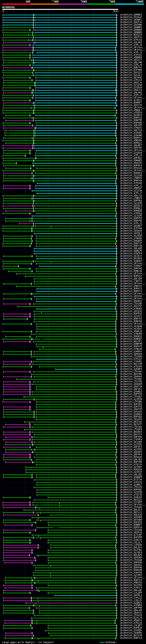
Task: Select the UniRef100_Q84J65 label
Action: coord(131,610)
